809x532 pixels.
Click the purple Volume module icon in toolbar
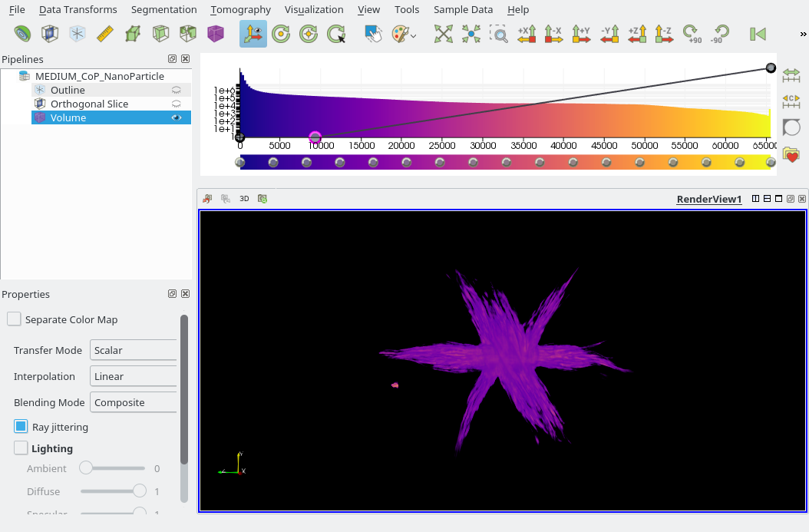pyautogui.click(x=216, y=34)
